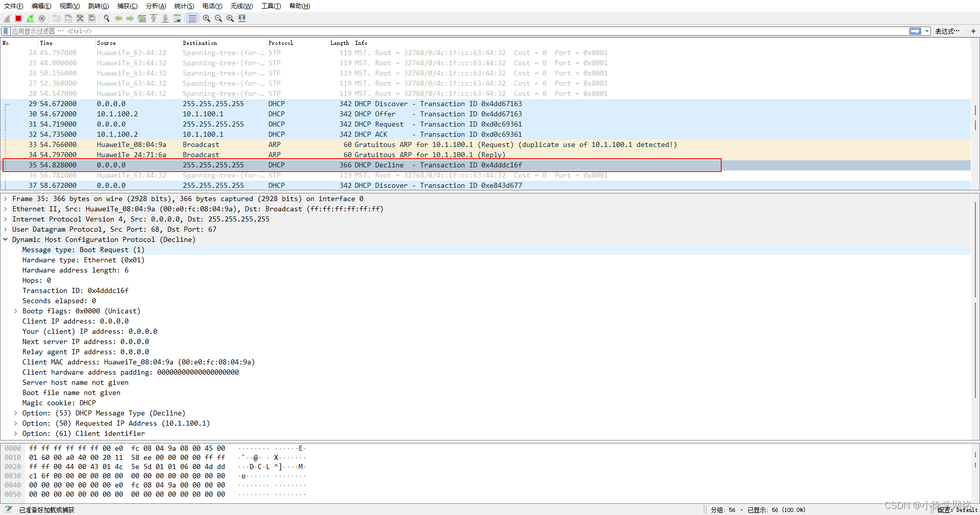Open the 统计 menu
Image resolution: width=980 pixels, height=515 pixels.
(184, 6)
